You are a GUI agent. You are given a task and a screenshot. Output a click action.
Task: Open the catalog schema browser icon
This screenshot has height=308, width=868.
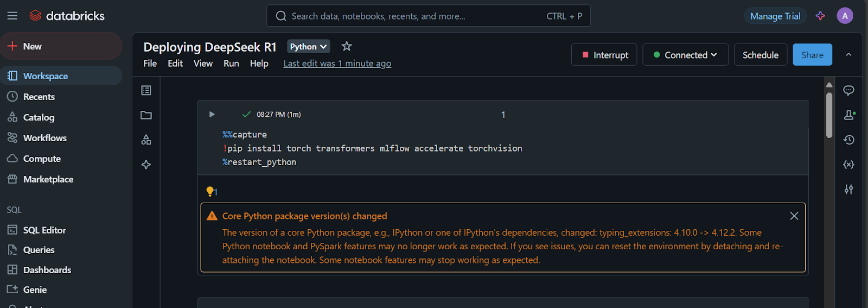point(146,140)
